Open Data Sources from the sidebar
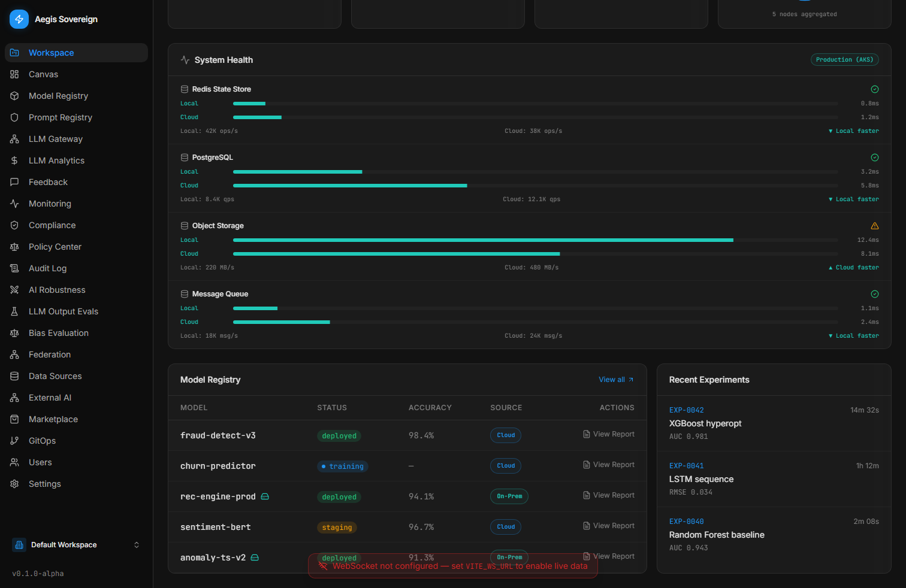 pos(76,376)
